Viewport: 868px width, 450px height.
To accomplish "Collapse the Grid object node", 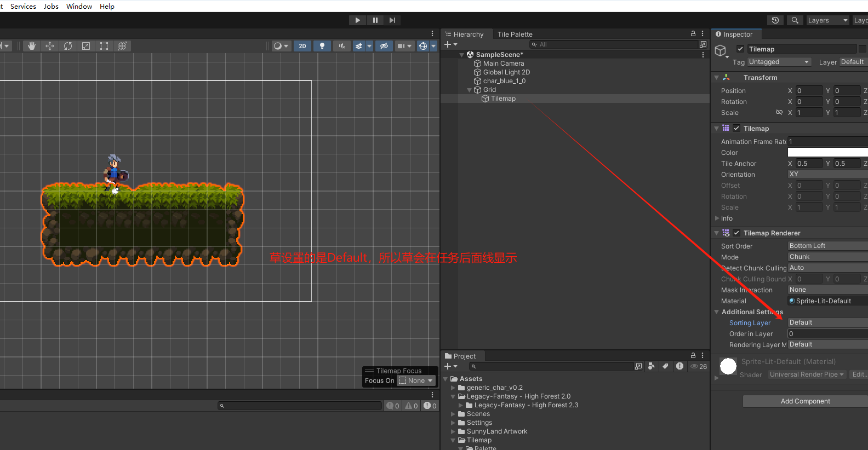I will click(469, 90).
